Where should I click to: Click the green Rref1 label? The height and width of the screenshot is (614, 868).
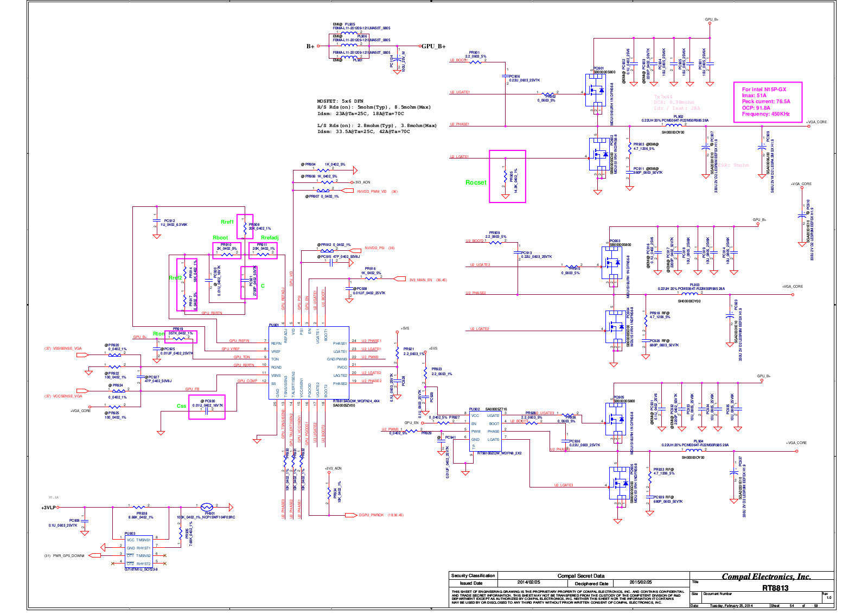227,221
